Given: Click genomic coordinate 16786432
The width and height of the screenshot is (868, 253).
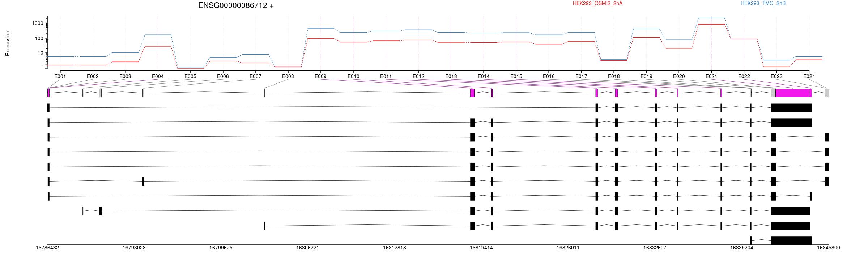Looking at the screenshot, I should tap(47, 248).
